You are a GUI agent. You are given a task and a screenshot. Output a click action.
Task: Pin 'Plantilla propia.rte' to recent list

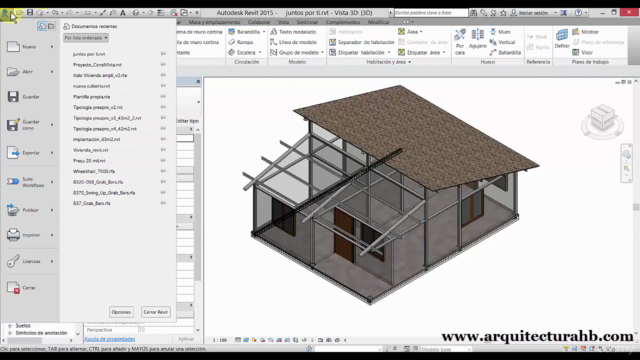tap(163, 96)
